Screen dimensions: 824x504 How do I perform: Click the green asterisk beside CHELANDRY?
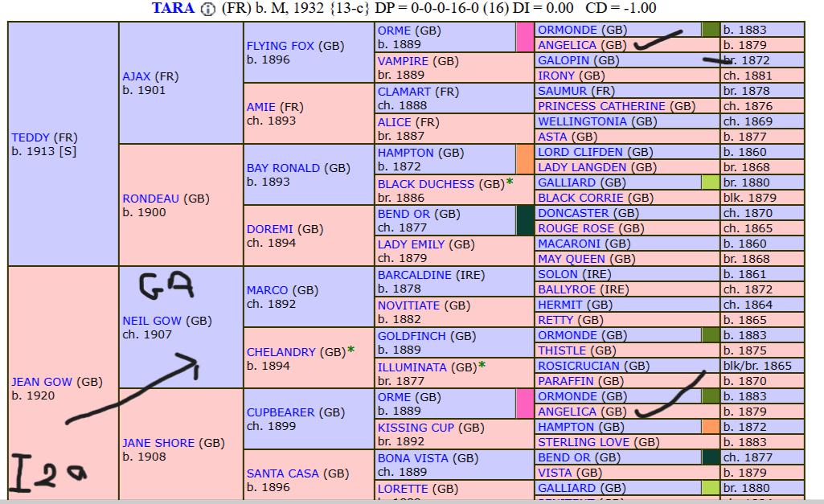(x=351, y=350)
